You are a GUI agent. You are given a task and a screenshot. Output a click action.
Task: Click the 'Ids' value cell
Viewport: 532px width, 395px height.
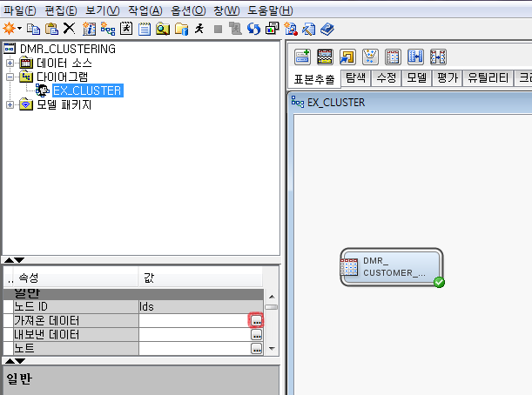(201, 306)
